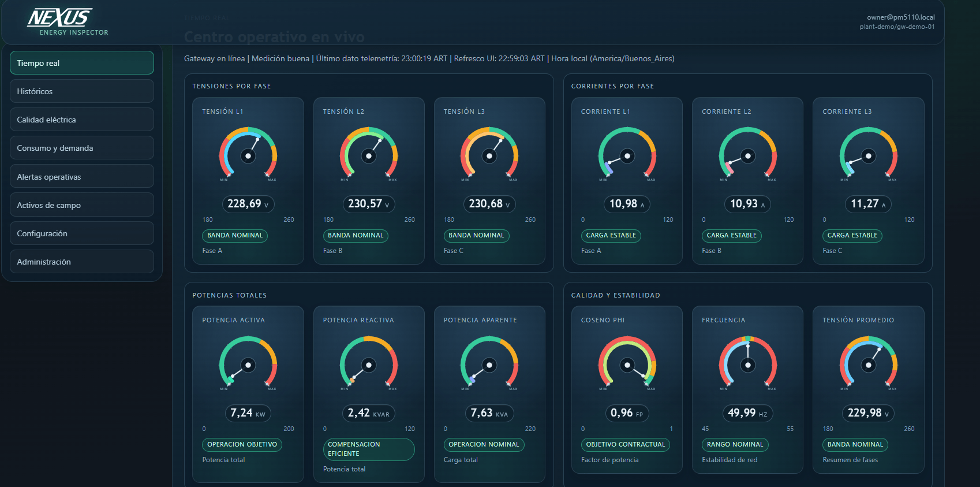Open Activos de campo
The image size is (980, 487).
pos(82,205)
